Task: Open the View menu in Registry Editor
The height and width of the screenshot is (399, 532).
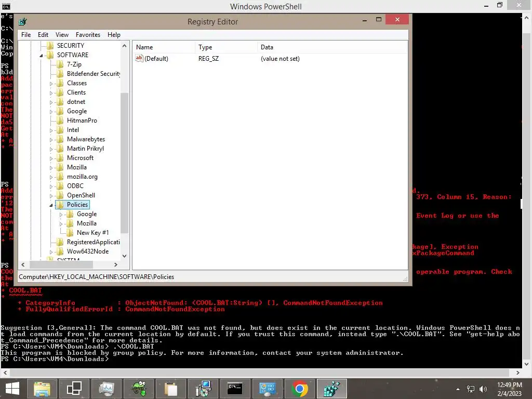Action: coord(62,35)
